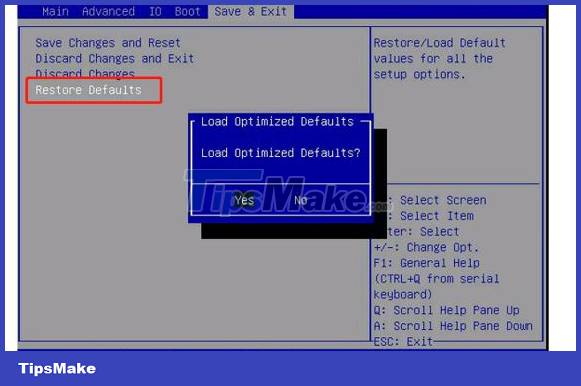This screenshot has width=581, height=386.
Task: Click the '(CTRL+Q from serial' text
Action: click(436, 279)
